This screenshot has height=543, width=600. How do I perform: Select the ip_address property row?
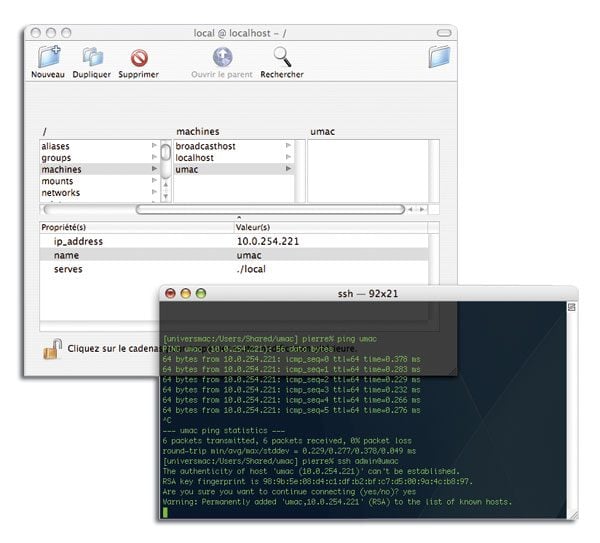tap(78, 241)
